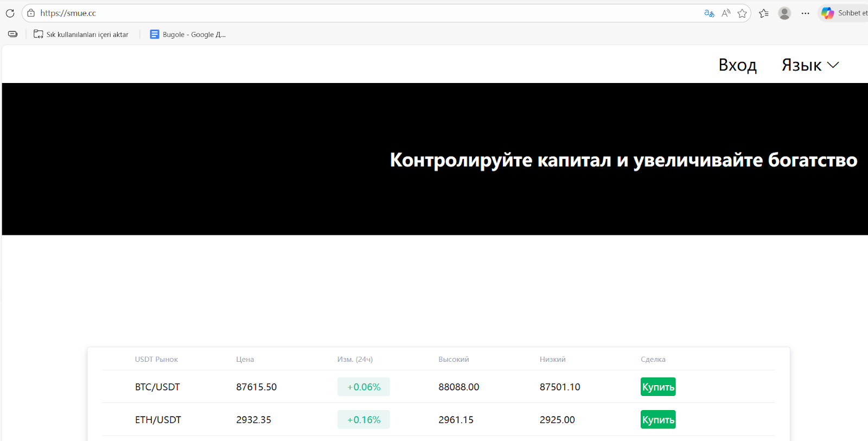Open browser settings three-dots menu

click(x=805, y=13)
